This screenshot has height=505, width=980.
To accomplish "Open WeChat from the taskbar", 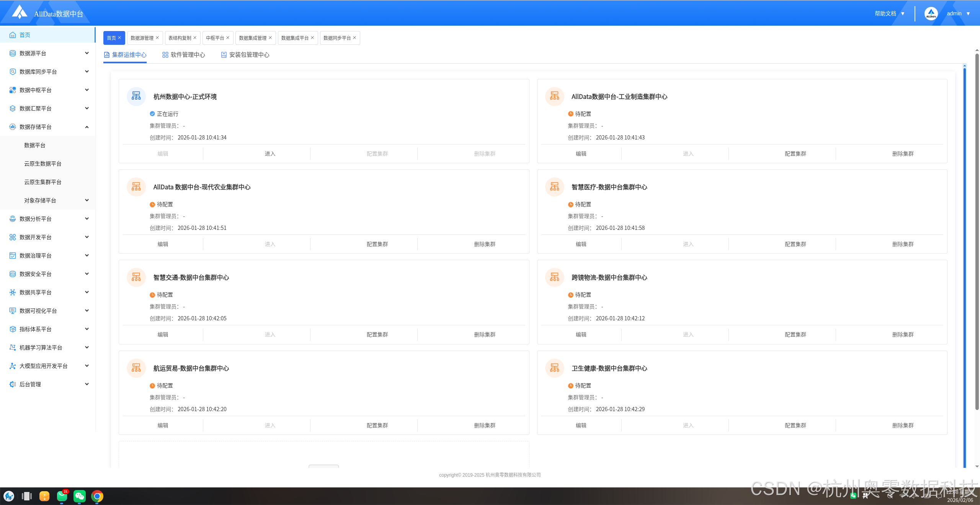I will pyautogui.click(x=80, y=496).
